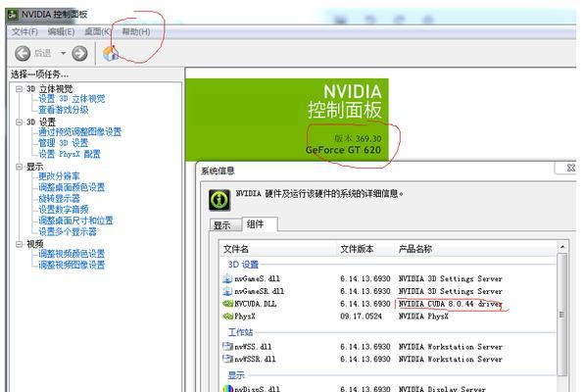Open 更改分辨率 link
This screenshot has width=584, height=392.
point(59,175)
